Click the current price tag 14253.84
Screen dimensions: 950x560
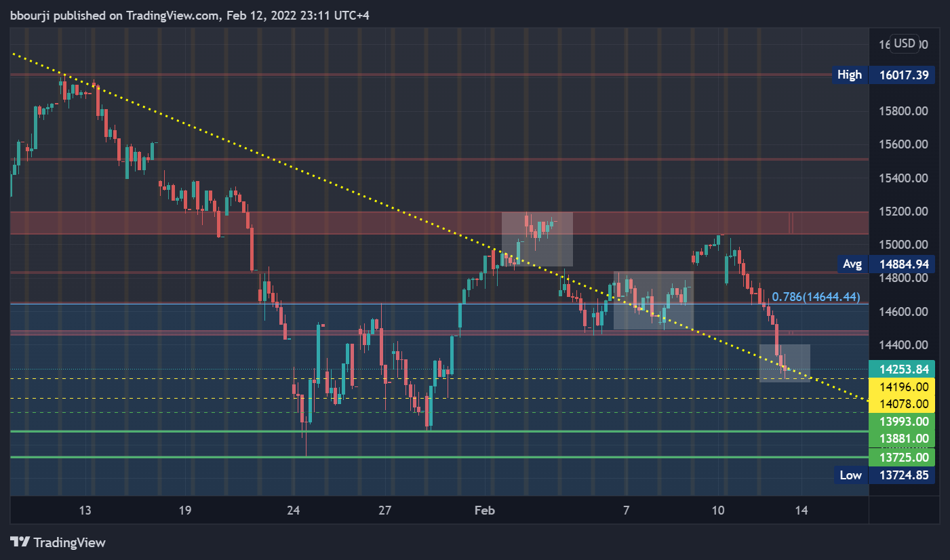(903, 369)
